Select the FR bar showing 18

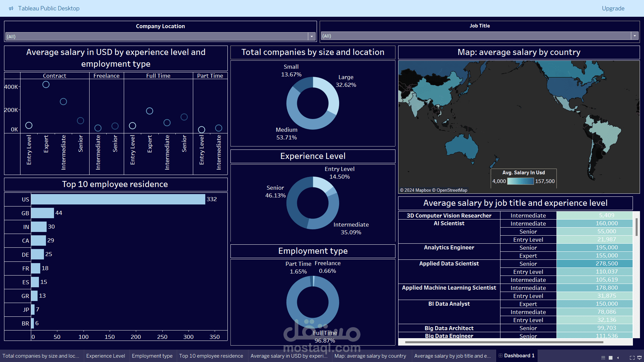click(x=36, y=268)
